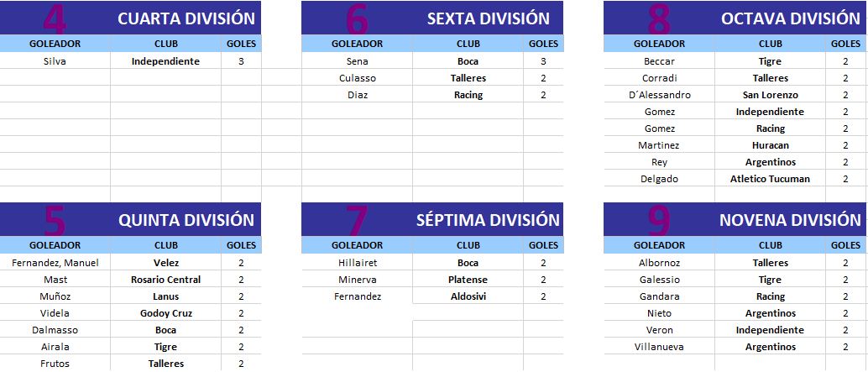Image resolution: width=868 pixels, height=372 pixels.
Task: Select the Culasso row Talleres cell
Action: [x=468, y=78]
